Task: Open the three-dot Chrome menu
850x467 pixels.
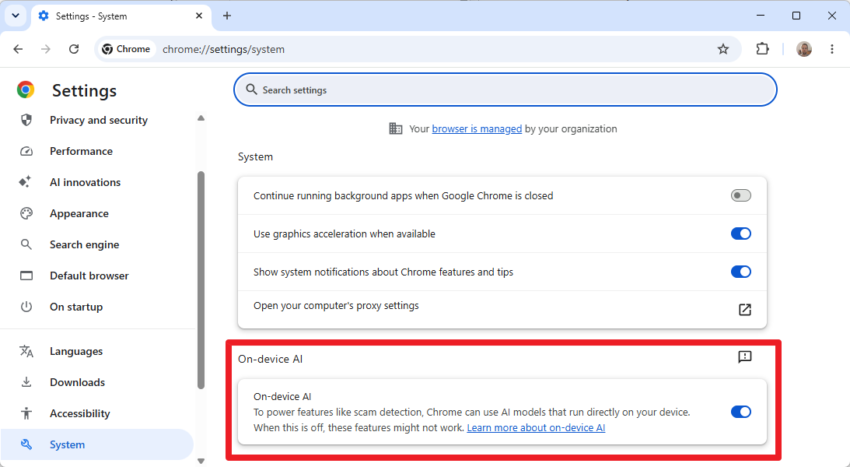Action: [x=832, y=49]
